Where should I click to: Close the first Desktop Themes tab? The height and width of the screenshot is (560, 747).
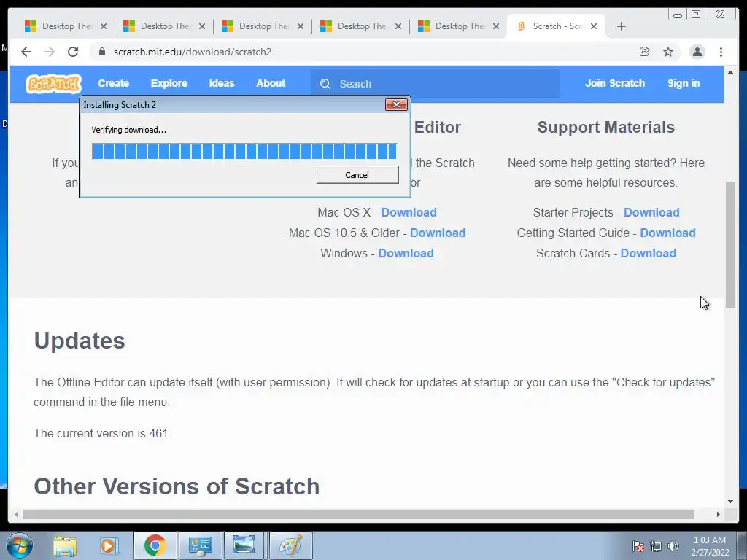pyautogui.click(x=104, y=26)
